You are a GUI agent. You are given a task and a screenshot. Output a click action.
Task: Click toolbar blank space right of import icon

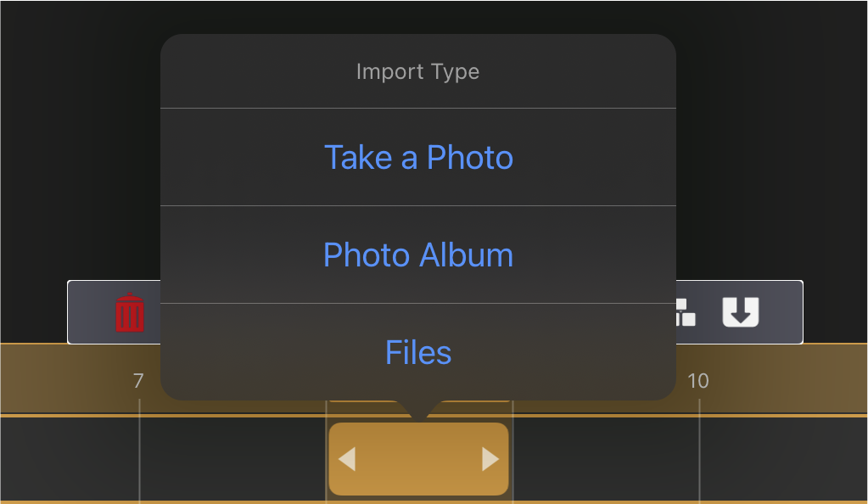coord(781,312)
